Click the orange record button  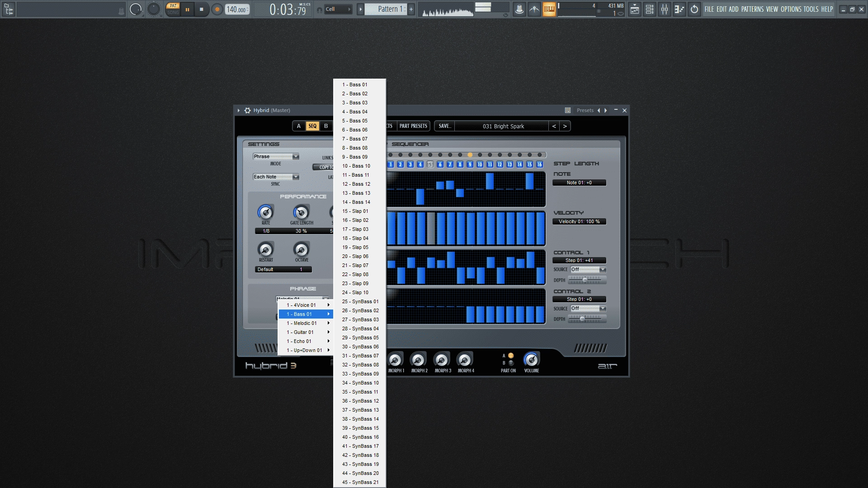pos(217,9)
